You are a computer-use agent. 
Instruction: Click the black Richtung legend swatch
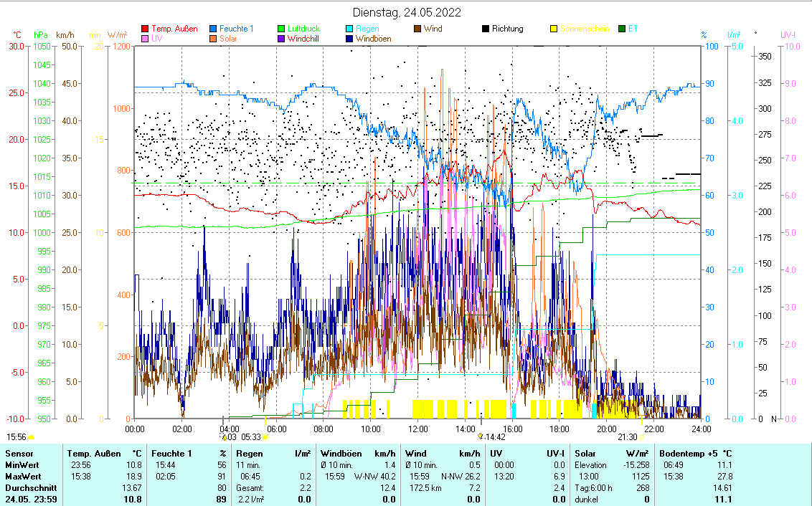[x=486, y=29]
